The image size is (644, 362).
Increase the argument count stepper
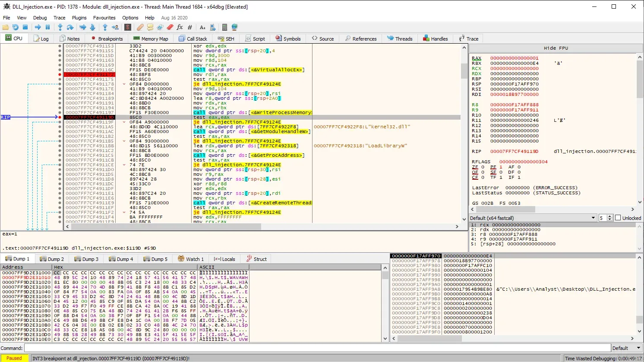click(x=610, y=216)
